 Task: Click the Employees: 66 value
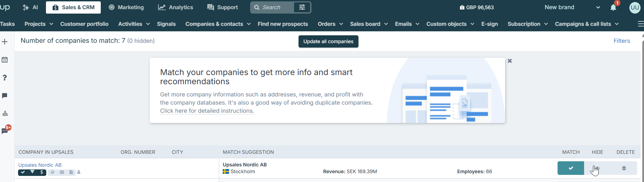coord(474,171)
